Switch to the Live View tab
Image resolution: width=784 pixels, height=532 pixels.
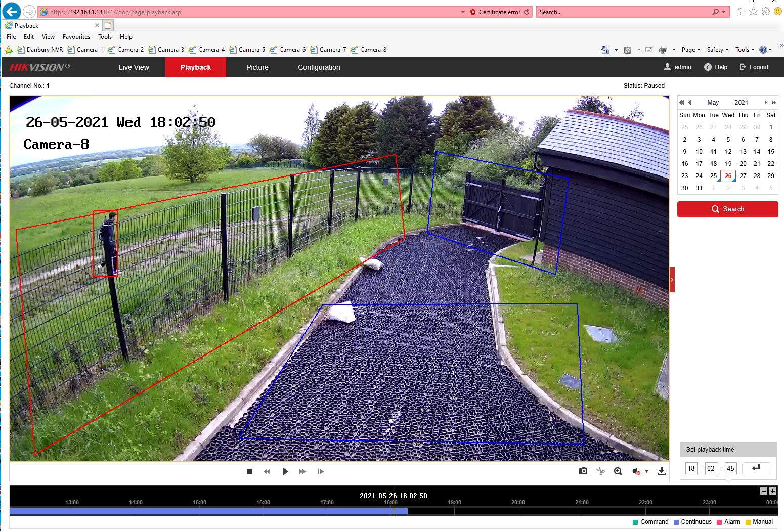point(134,67)
